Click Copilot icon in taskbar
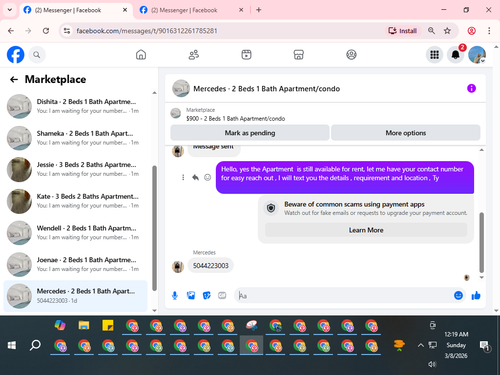Viewport: 500px width, 375px height. tap(60, 325)
